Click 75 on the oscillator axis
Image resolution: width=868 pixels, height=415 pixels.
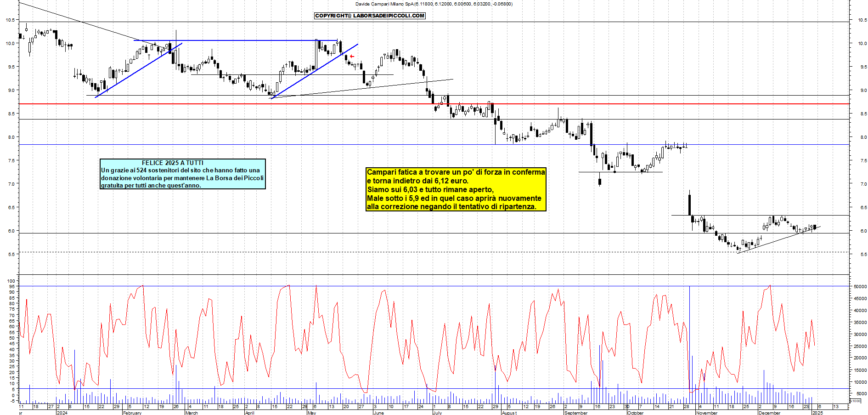coord(12,310)
